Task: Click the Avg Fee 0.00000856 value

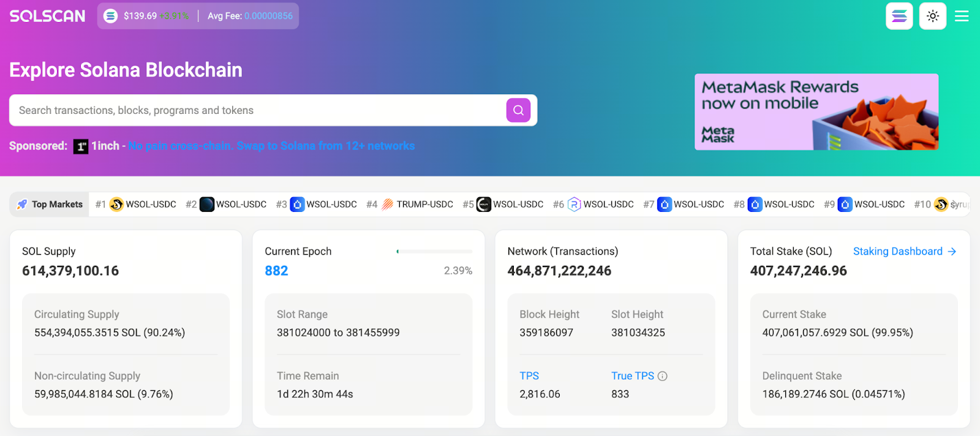Action: 268,16
